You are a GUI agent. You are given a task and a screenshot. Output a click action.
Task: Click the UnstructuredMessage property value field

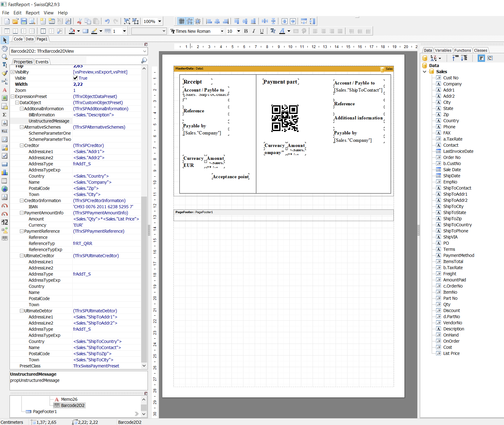click(107, 121)
